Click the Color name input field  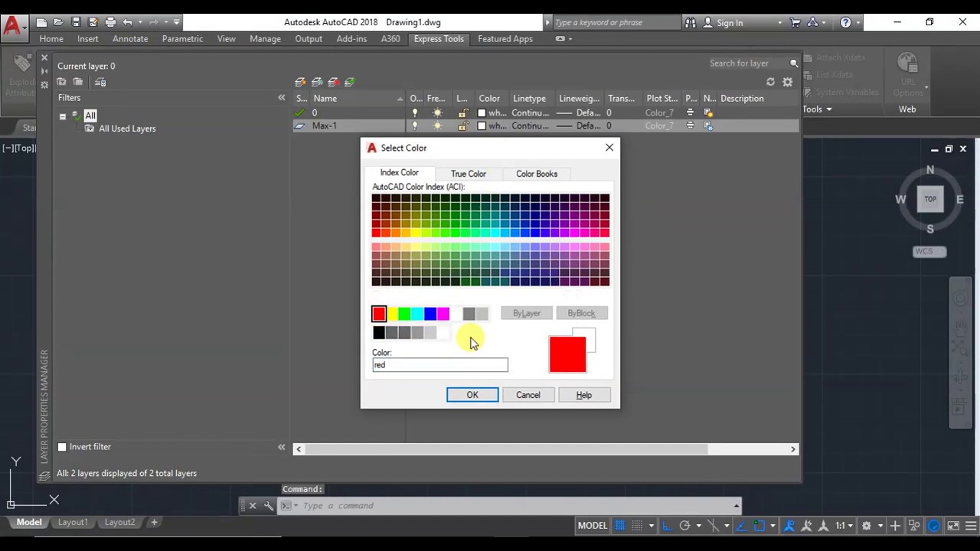[x=440, y=365]
